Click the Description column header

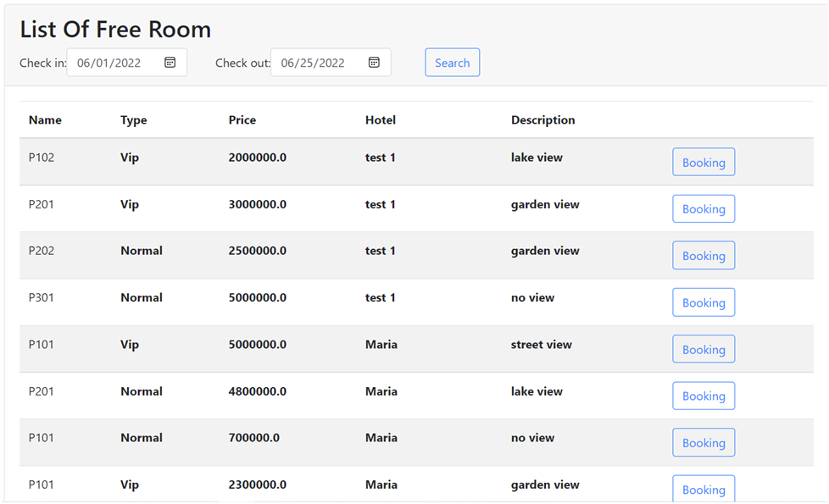(542, 119)
